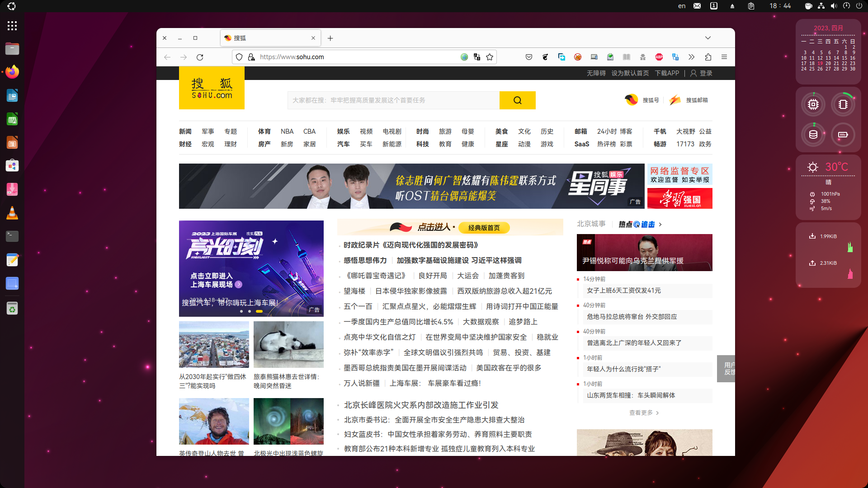Save page to Pocket
868x488 pixels.
pyautogui.click(x=529, y=57)
